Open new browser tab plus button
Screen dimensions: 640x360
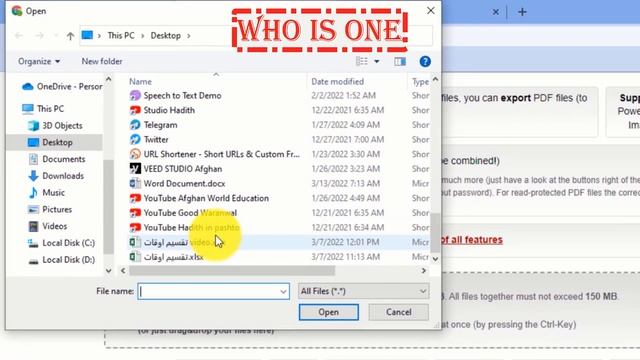pos(522,12)
